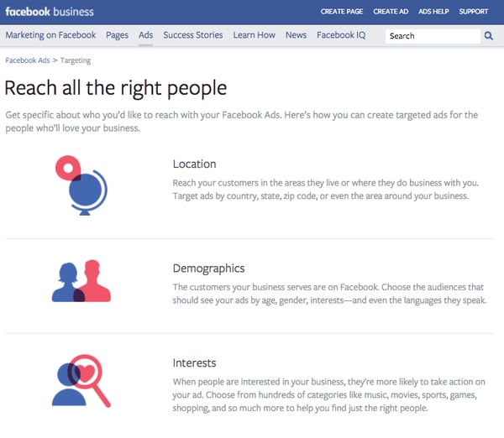Viewport: 504px width, 438px height.
Task: Click 'Reach all the right people' headline
Action: (116, 88)
